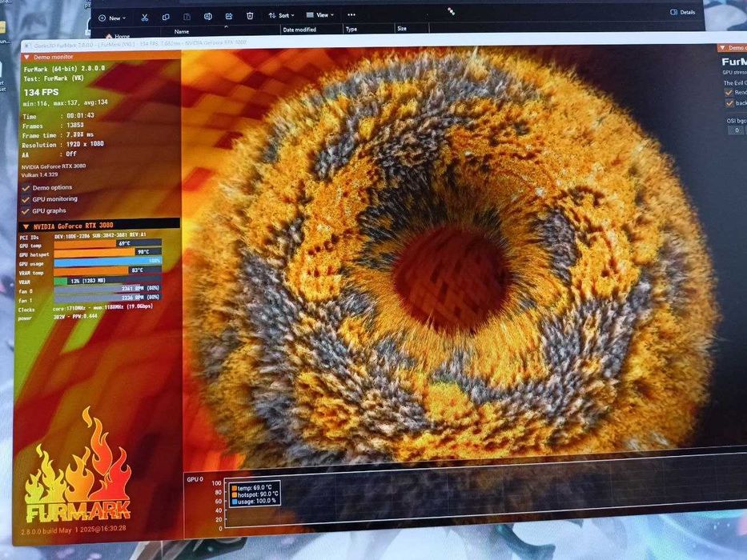
Task: Click the Delete trash icon in File Explorer
Action: coord(250,16)
